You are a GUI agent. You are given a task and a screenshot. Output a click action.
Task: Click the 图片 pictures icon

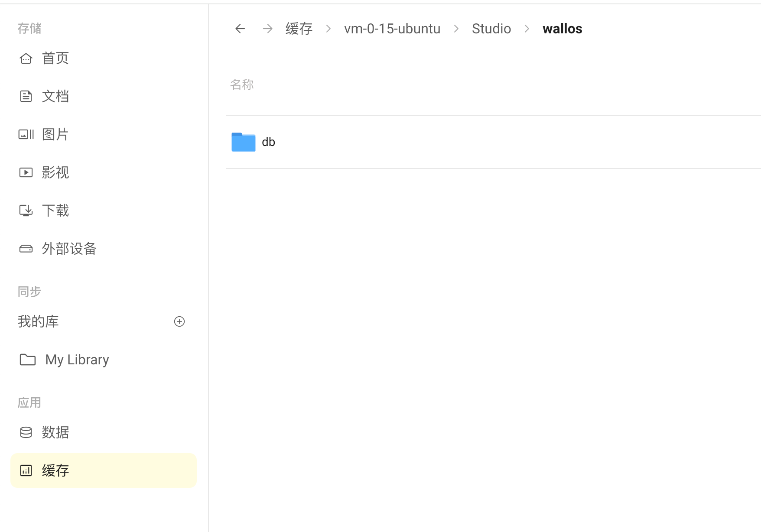[x=26, y=134]
